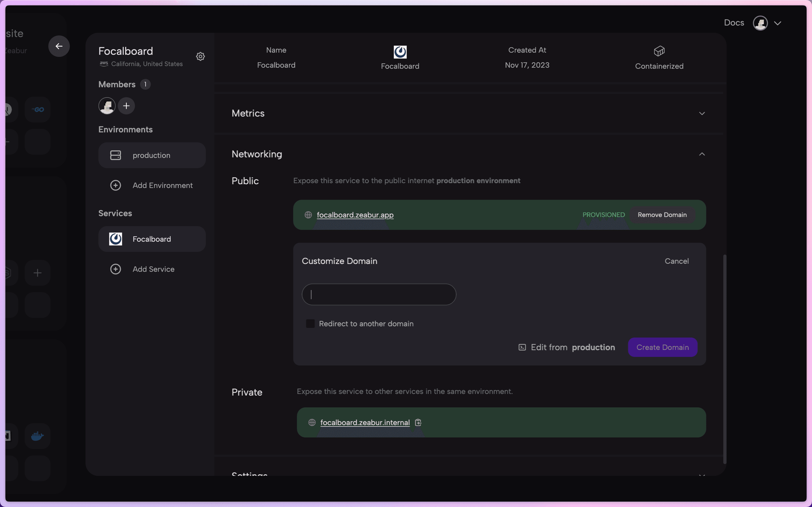Click Create Domain button

[x=662, y=347]
